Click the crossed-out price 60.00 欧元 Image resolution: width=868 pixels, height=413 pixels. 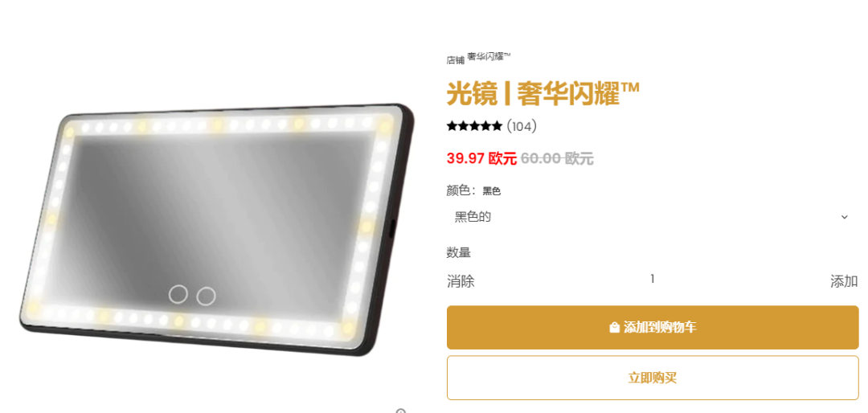click(557, 159)
